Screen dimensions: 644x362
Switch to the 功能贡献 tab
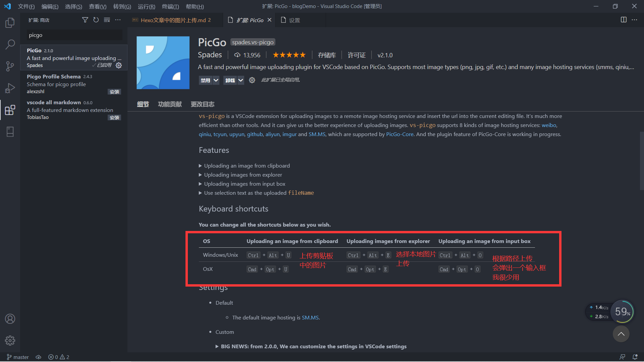coord(170,104)
